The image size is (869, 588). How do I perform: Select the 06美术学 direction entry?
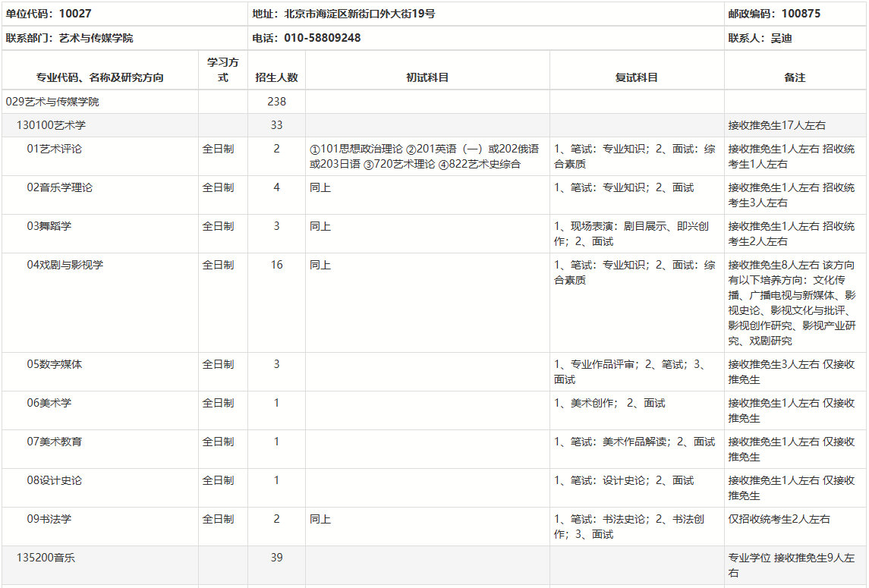49,403
